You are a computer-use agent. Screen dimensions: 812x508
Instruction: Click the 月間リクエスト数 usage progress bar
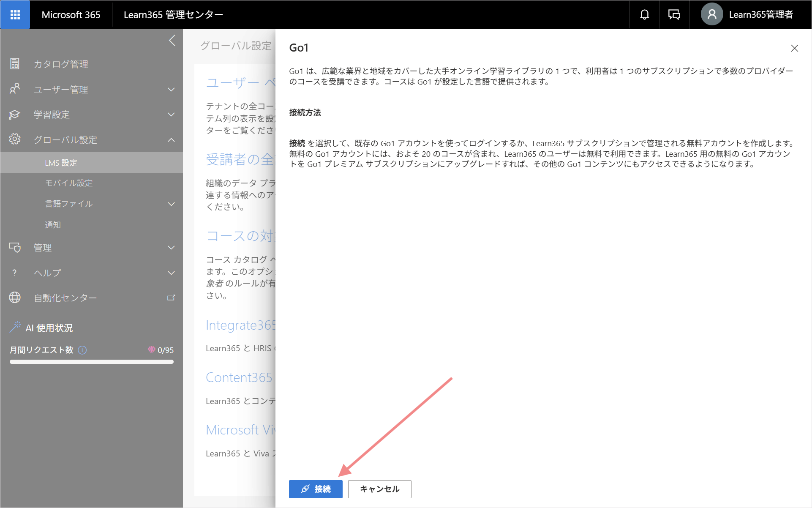[92, 362]
